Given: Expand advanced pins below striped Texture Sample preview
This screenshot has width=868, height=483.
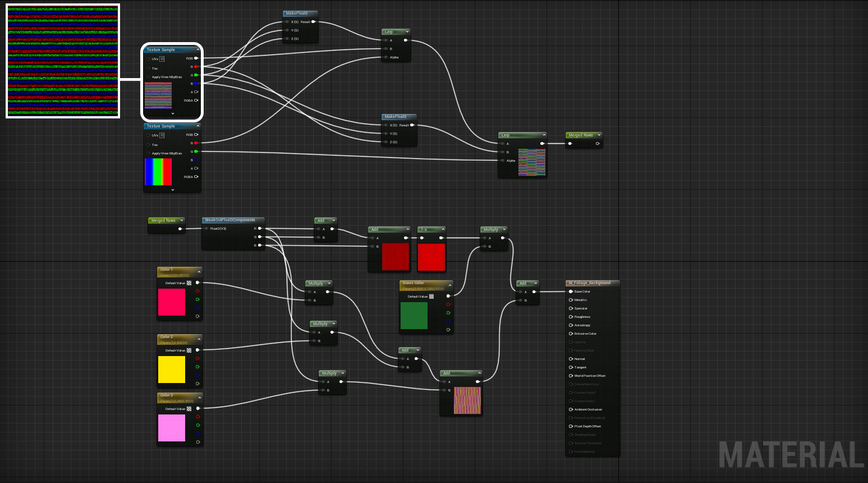Looking at the screenshot, I should click(x=172, y=113).
